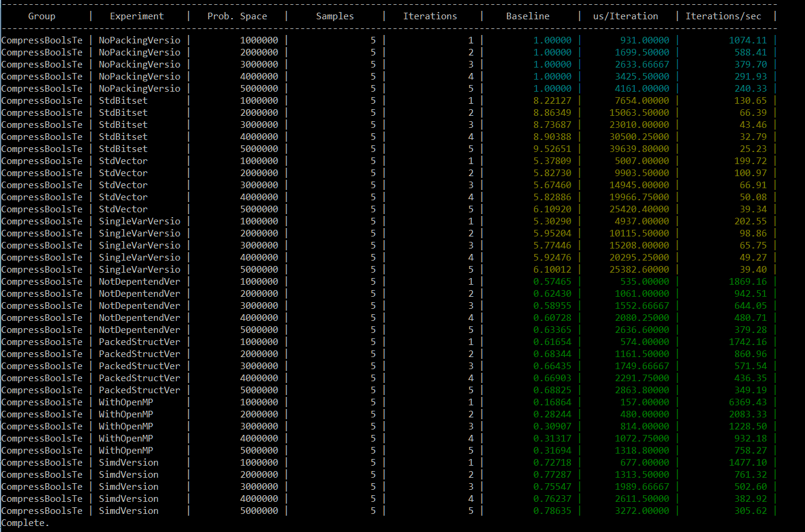Viewport: 805px width, 532px height.
Task: Pick the us/Iteration value "14945.00000"
Action: (x=639, y=185)
